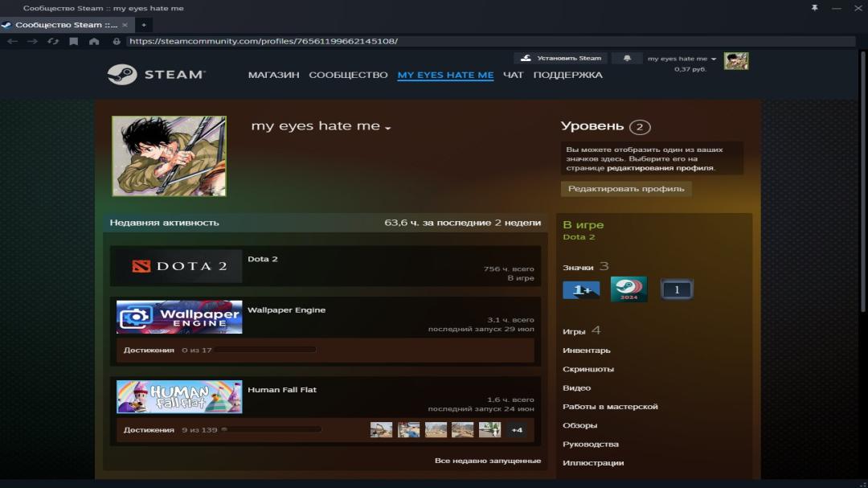Open the Dota 2 title link in activity list
Screen dimensions: 868x488
262,259
